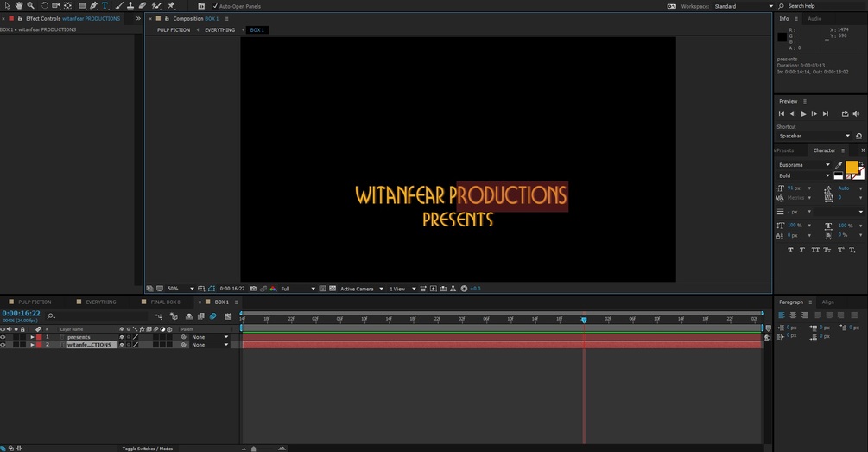Open the Presets panel tab

pos(784,150)
